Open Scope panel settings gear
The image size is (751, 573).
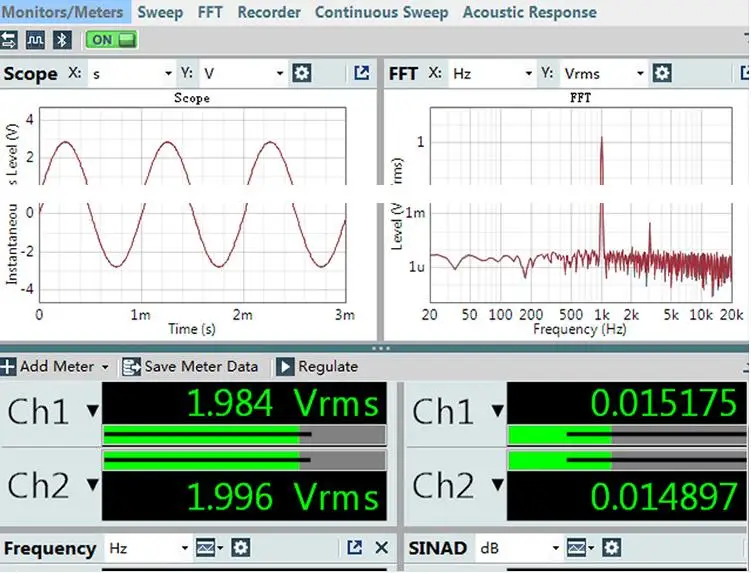click(x=301, y=73)
